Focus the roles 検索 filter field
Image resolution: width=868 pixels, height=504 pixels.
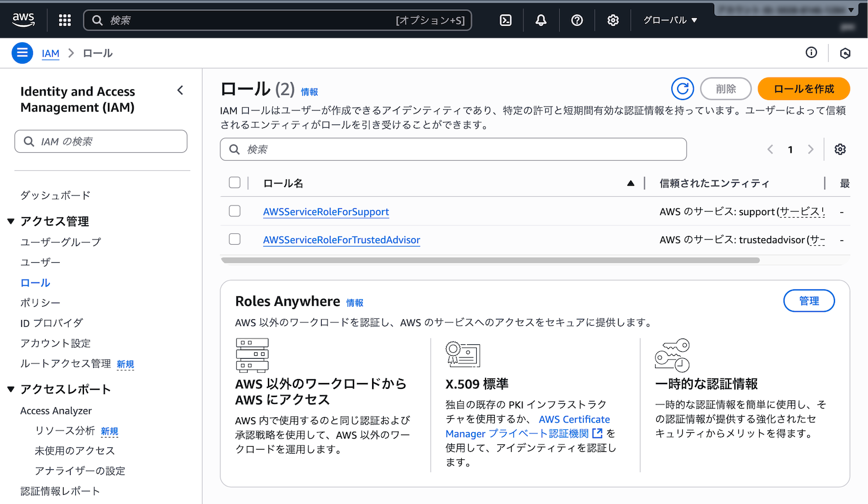[453, 149]
